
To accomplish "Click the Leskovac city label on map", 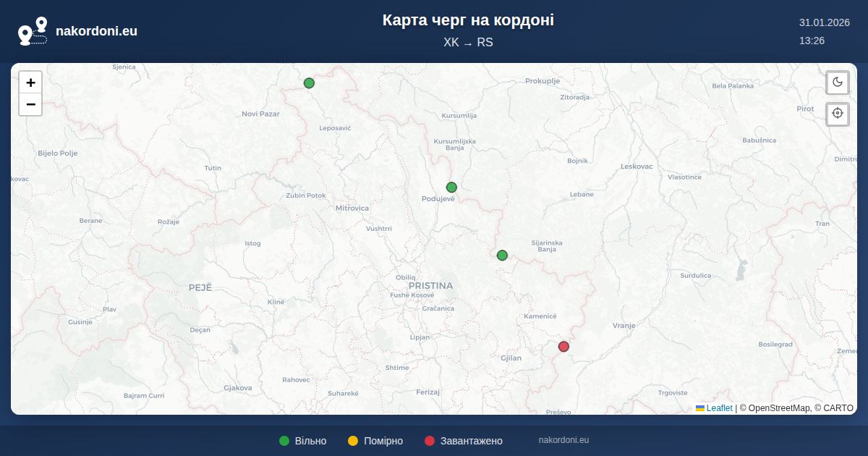I will (x=637, y=166).
